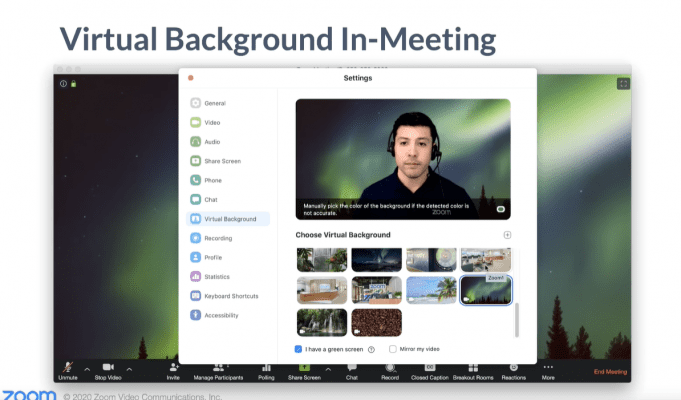Click End Meeting
This screenshot has height=400, width=681.
click(610, 372)
